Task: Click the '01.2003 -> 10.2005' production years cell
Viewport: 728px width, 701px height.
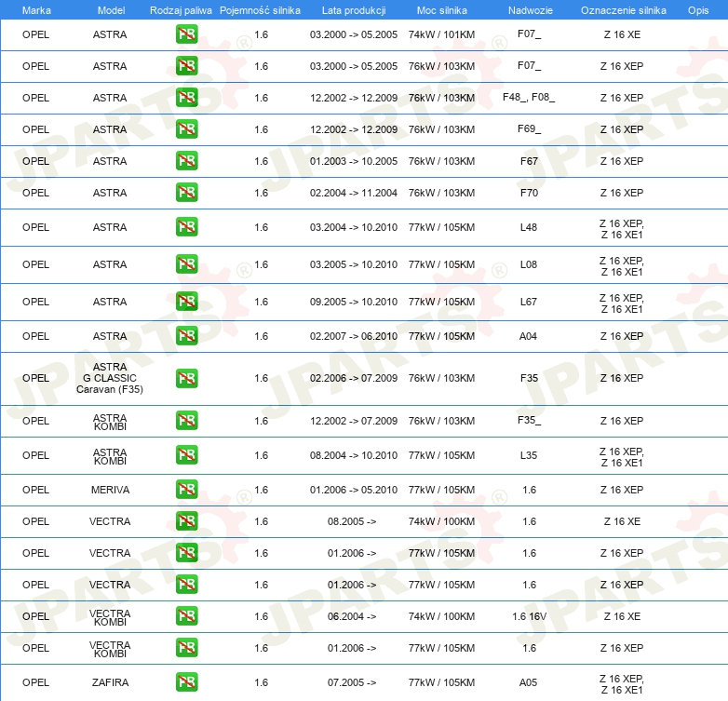Action: pyautogui.click(x=354, y=161)
